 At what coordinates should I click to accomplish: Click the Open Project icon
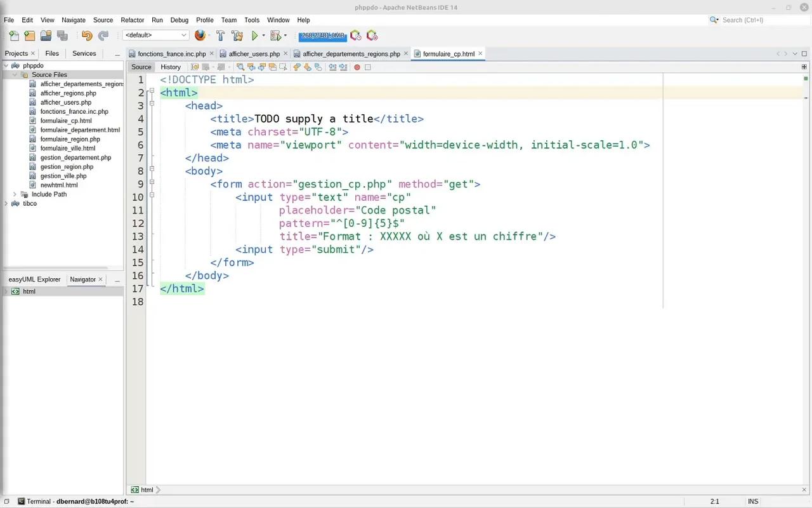46,36
